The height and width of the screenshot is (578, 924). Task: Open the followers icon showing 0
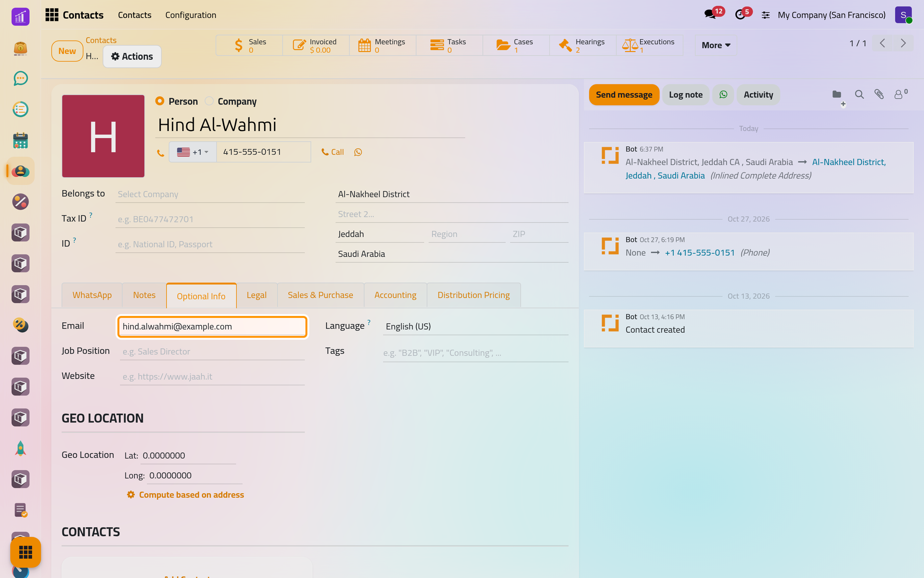(x=900, y=94)
